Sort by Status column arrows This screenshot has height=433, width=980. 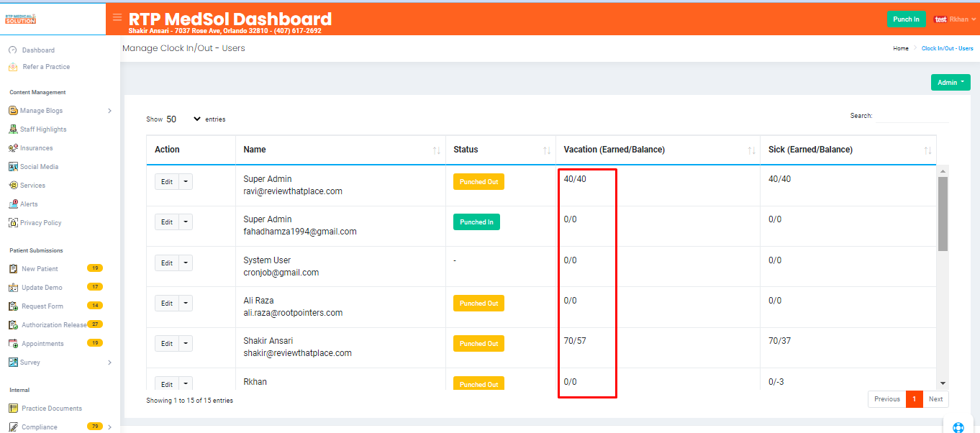click(x=547, y=150)
